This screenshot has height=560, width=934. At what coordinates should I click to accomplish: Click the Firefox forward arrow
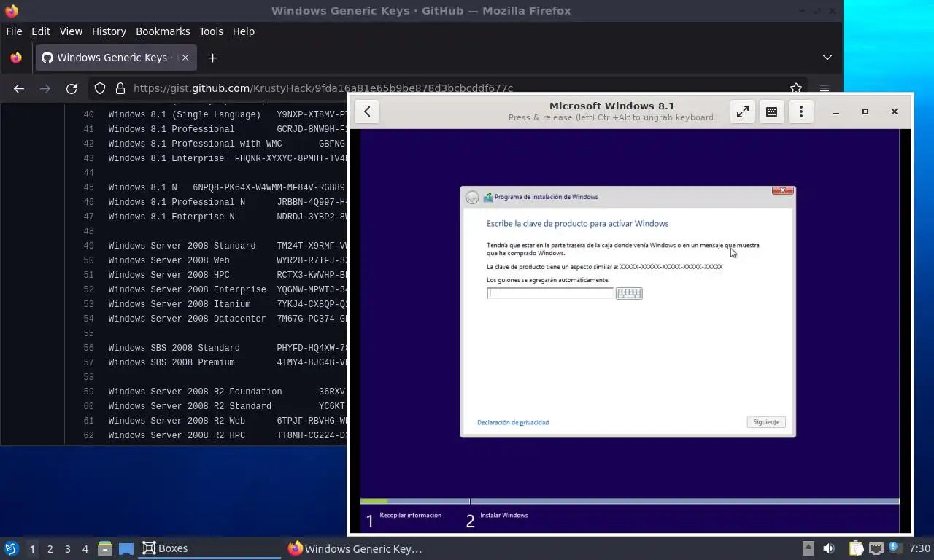[45, 88]
